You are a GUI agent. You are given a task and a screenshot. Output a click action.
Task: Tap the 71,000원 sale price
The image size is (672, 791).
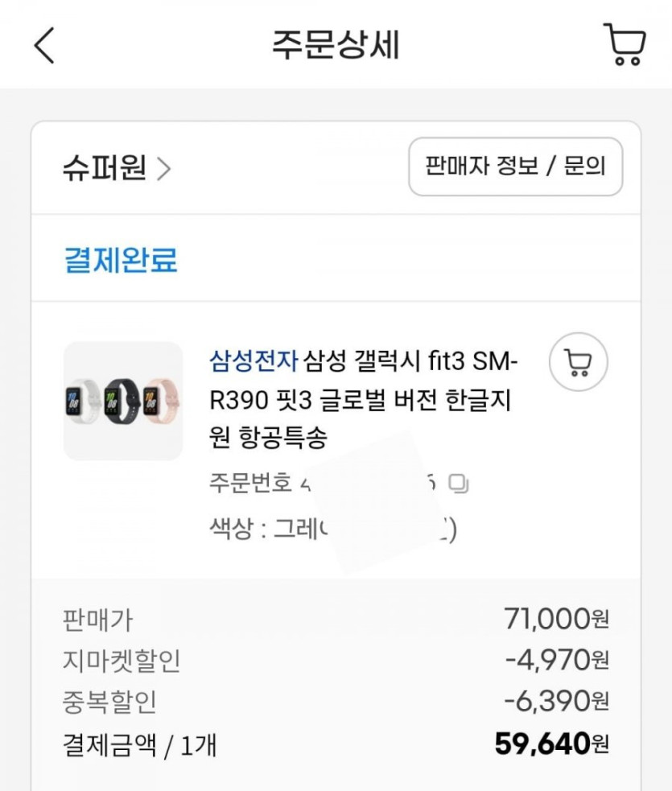[x=556, y=620]
